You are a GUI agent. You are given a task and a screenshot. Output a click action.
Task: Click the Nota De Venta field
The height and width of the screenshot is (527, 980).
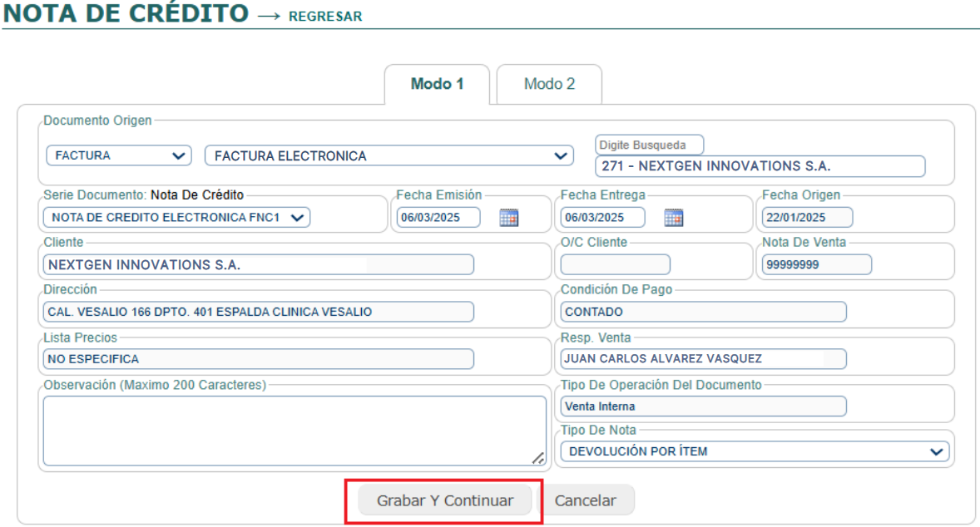(x=816, y=264)
